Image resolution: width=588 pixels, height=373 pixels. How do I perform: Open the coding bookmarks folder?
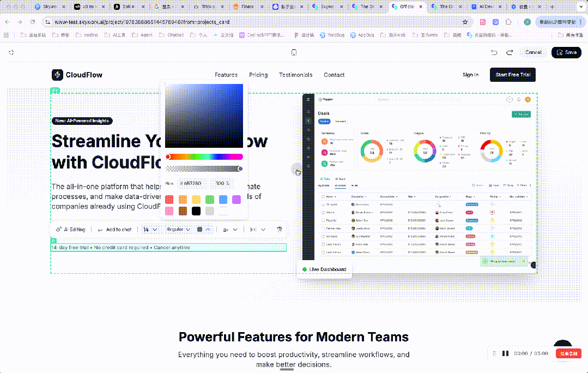[87, 35]
